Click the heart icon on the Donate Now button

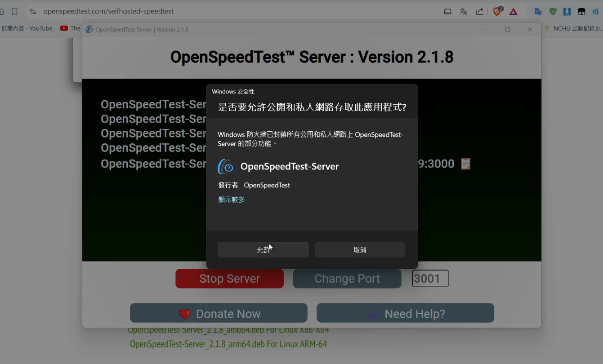click(185, 314)
